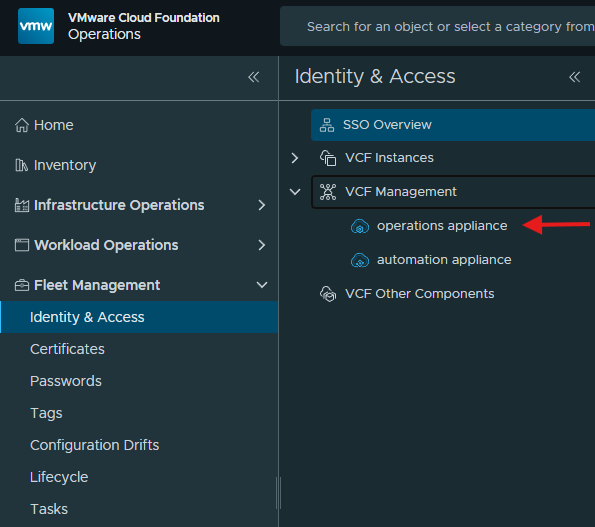595x527 pixels.
Task: Expand the Infrastructure Operations submenu arrow
Action: coord(261,205)
